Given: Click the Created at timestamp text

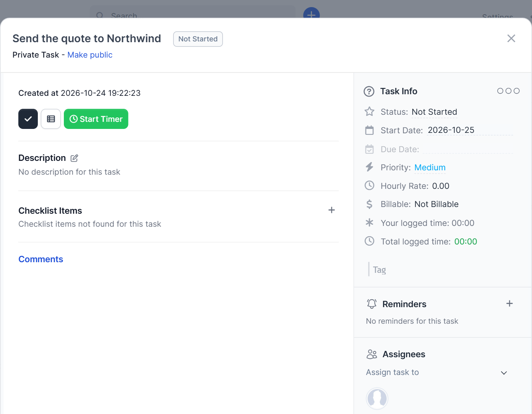Looking at the screenshot, I should click(x=79, y=93).
